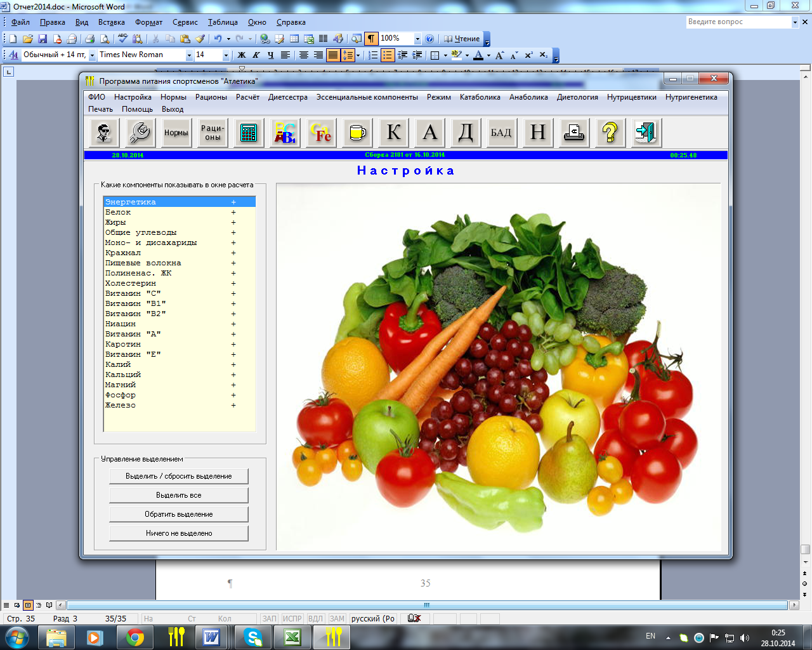
Task: Open the БАД supplements toolbar button
Action: (501, 133)
